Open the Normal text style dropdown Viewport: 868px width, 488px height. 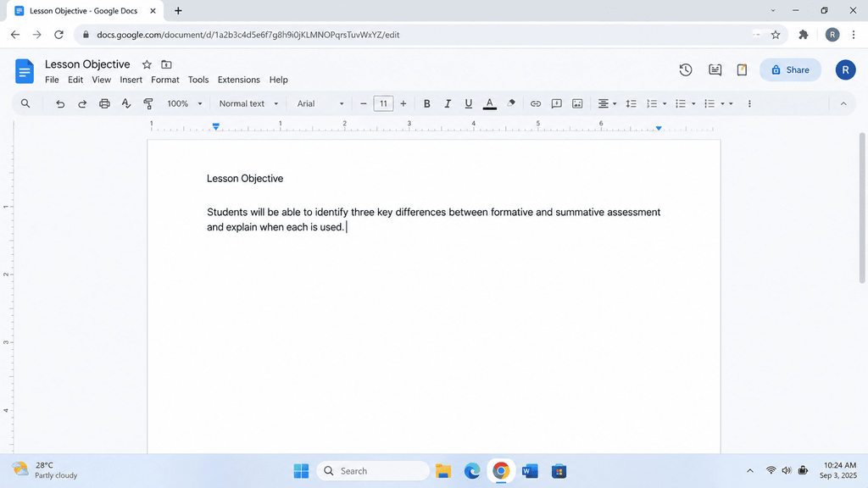pos(248,103)
